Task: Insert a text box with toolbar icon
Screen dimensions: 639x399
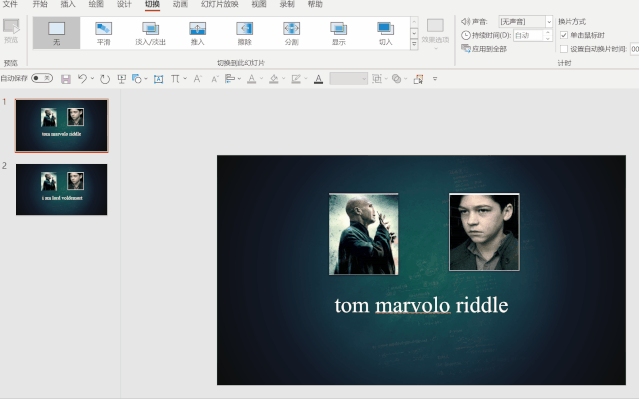Action: [159, 79]
